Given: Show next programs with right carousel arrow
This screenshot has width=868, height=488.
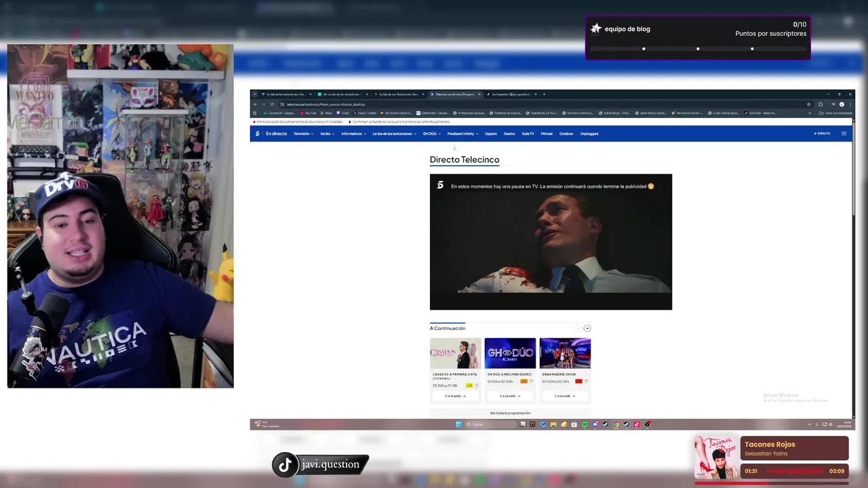Looking at the screenshot, I should [x=587, y=328].
